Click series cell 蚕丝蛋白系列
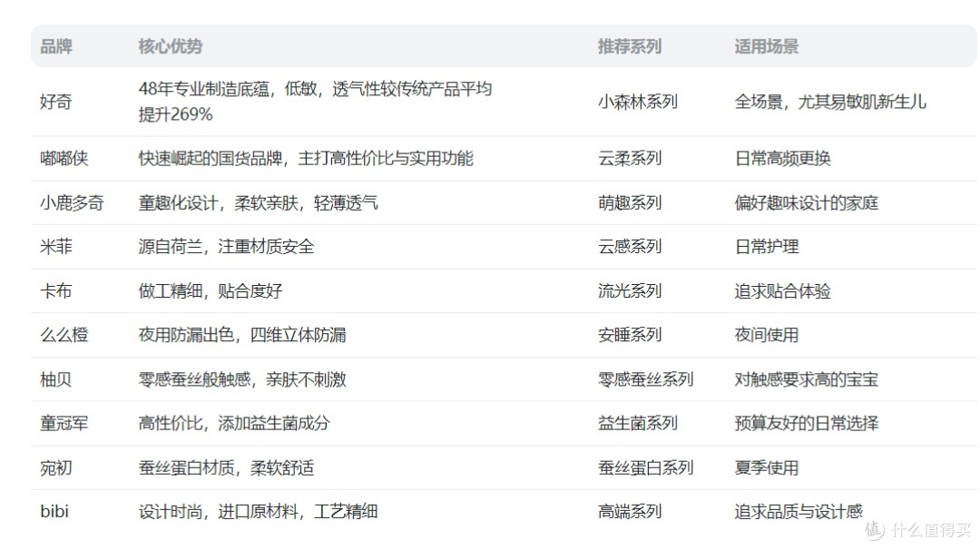This screenshot has width=980, height=550. (x=646, y=467)
